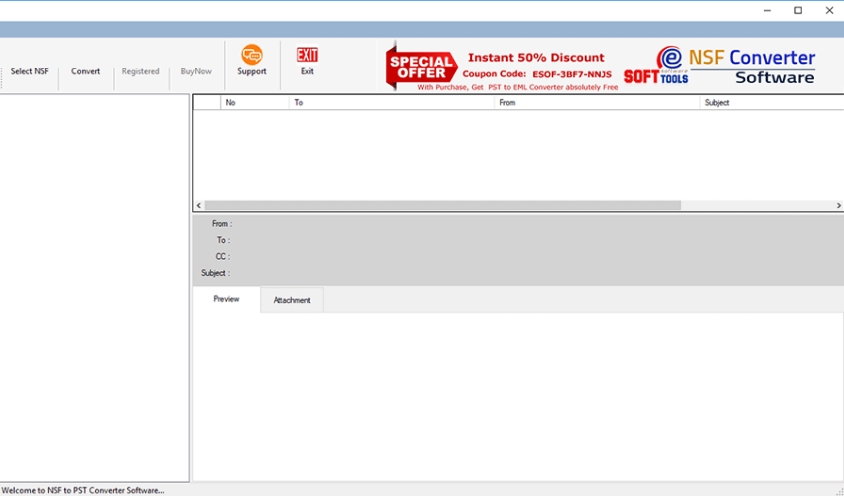
Task: Click the coupon code ESOF-3BF7-NNJS text
Action: tap(572, 74)
